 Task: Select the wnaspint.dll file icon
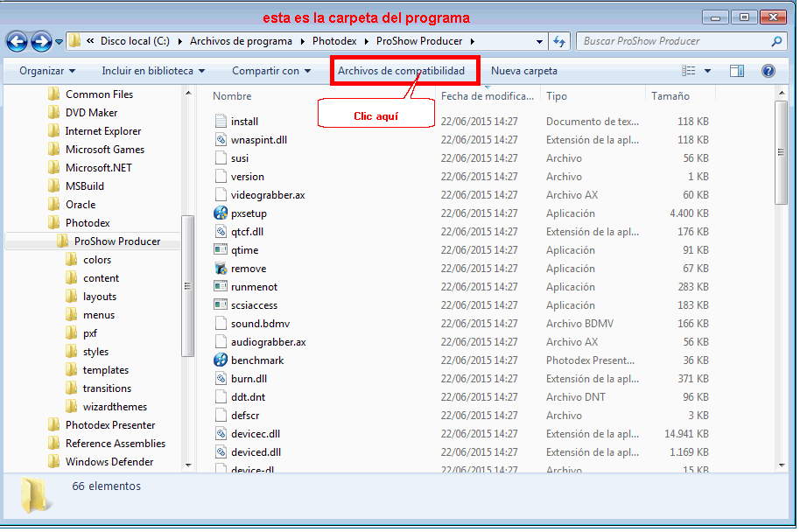pyautogui.click(x=221, y=139)
